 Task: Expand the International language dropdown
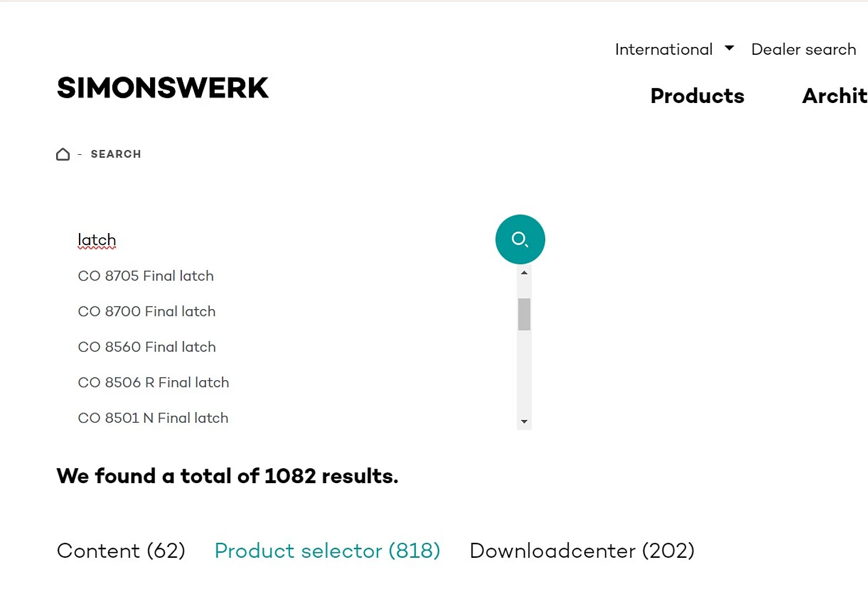click(x=674, y=49)
